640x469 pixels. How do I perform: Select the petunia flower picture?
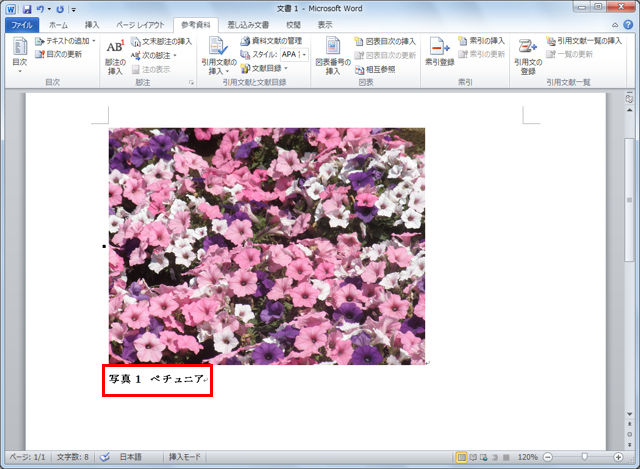pyautogui.click(x=267, y=246)
